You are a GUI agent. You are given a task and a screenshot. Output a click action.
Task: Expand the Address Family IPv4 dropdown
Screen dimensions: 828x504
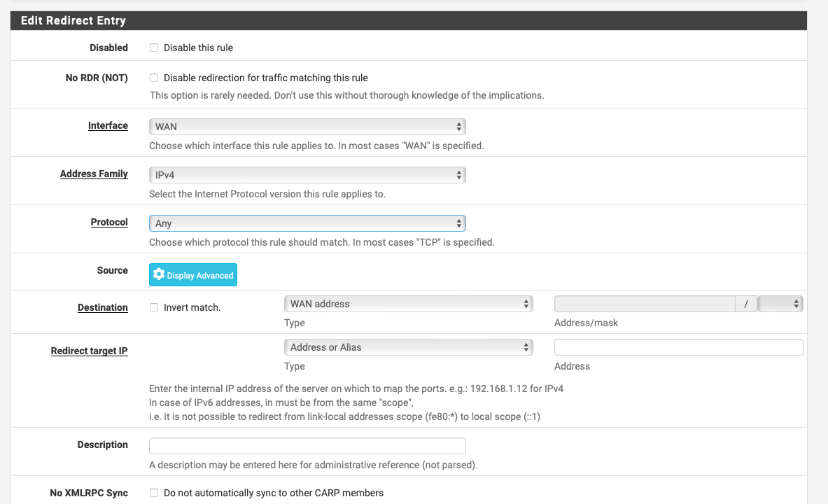pos(307,175)
